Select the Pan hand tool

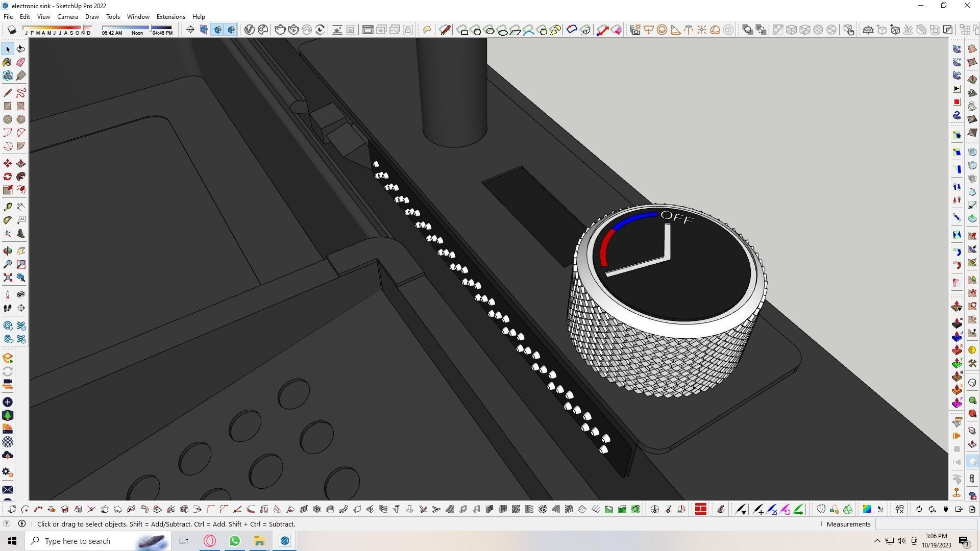21,252
